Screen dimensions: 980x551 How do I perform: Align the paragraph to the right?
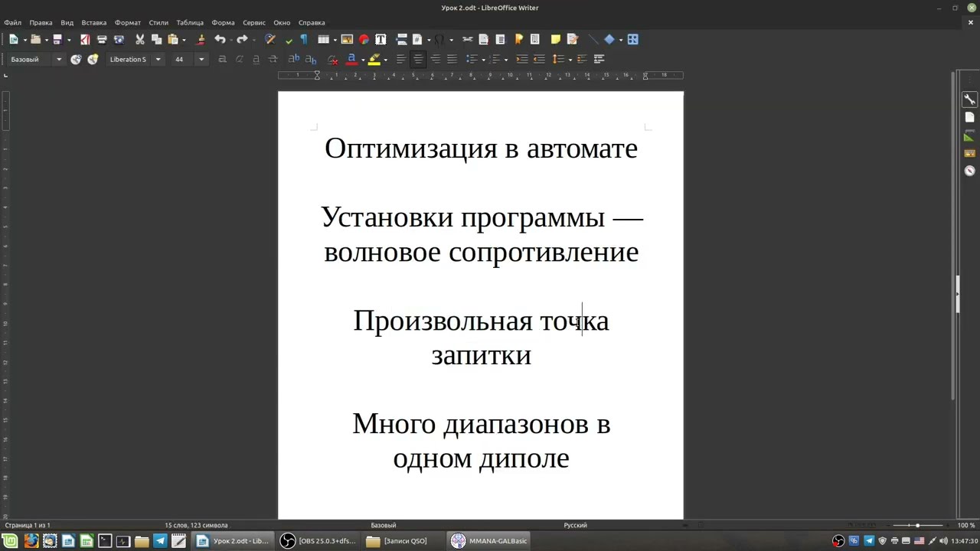[435, 59]
